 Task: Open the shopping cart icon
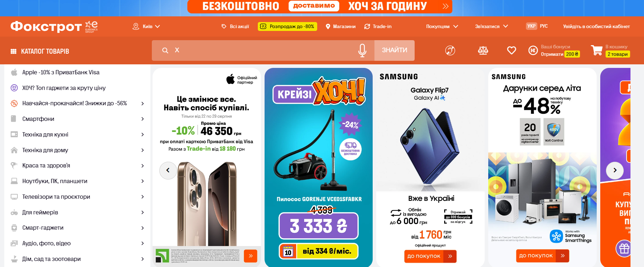[x=597, y=50]
